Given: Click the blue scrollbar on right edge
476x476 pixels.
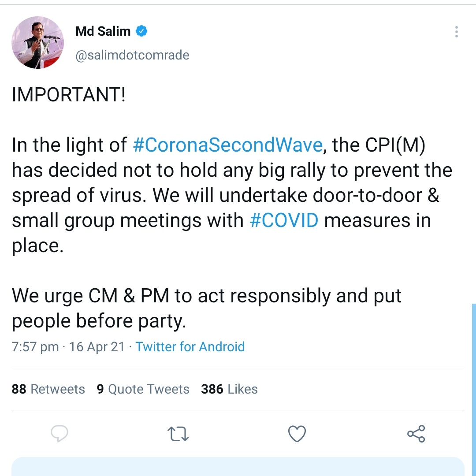Looking at the screenshot, I should (474, 390).
